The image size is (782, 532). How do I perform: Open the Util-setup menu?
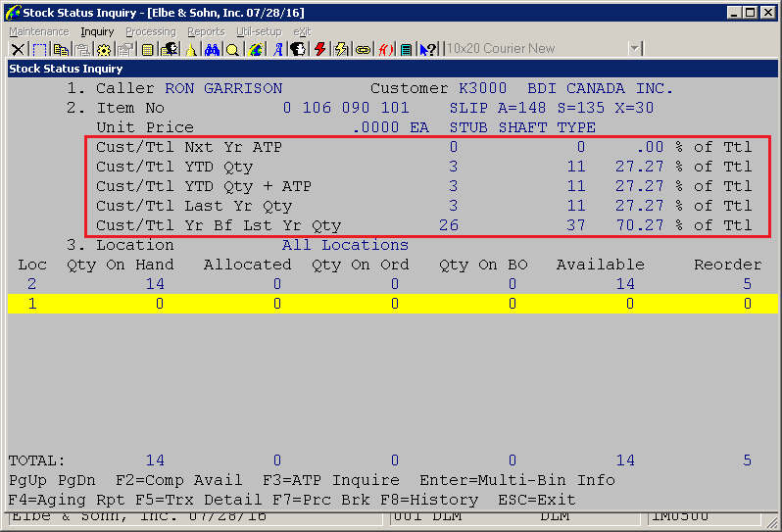tap(259, 32)
